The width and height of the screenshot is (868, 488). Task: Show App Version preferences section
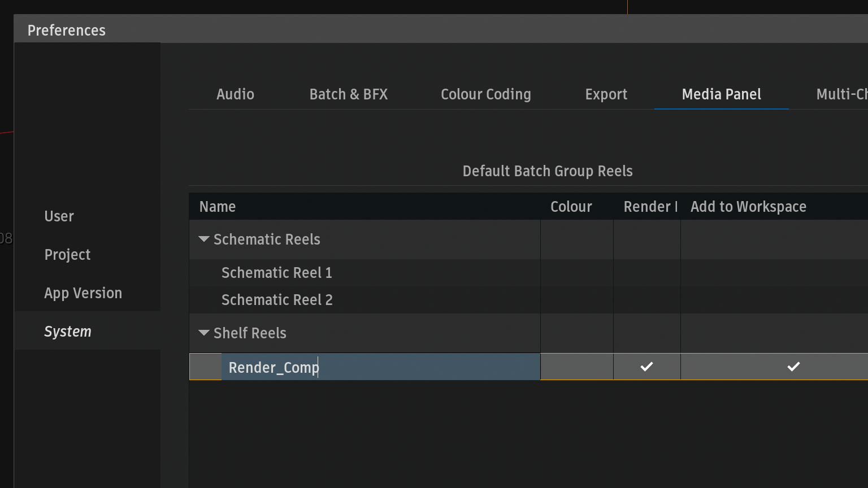83,293
